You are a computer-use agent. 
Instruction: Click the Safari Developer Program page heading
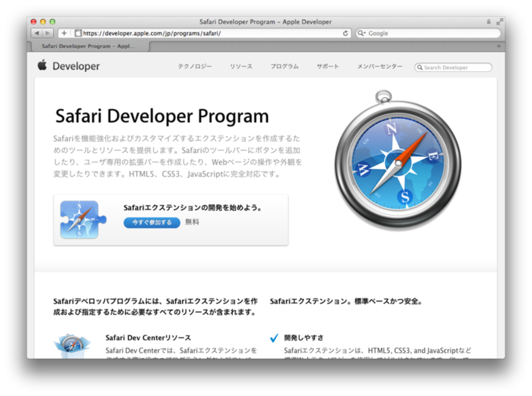pos(162,116)
